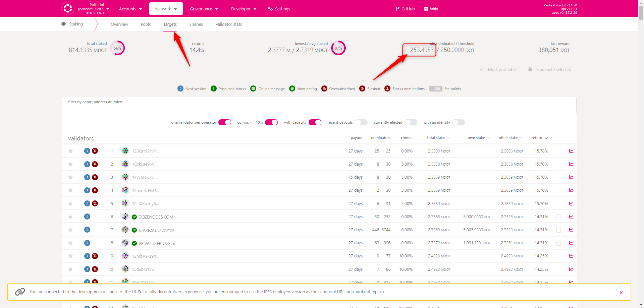644x308 pixels.
Task: Click the identicon of VF VALIDIERUNG
Action: pyautogui.click(x=125, y=243)
